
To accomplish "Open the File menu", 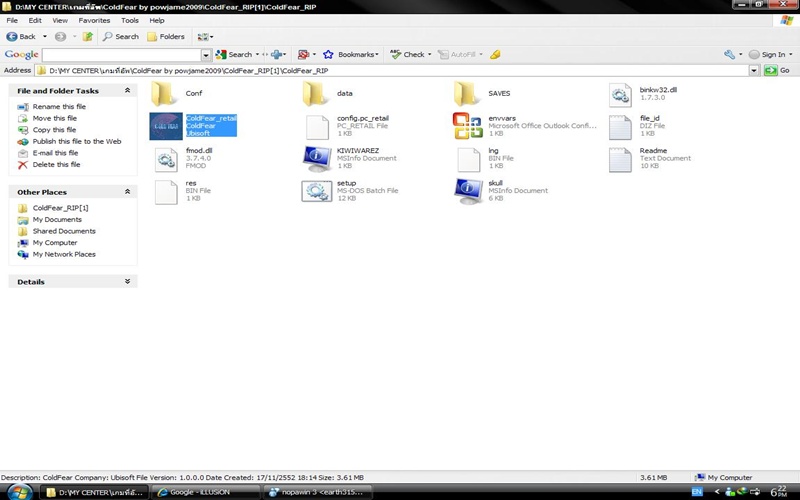I will point(12,20).
